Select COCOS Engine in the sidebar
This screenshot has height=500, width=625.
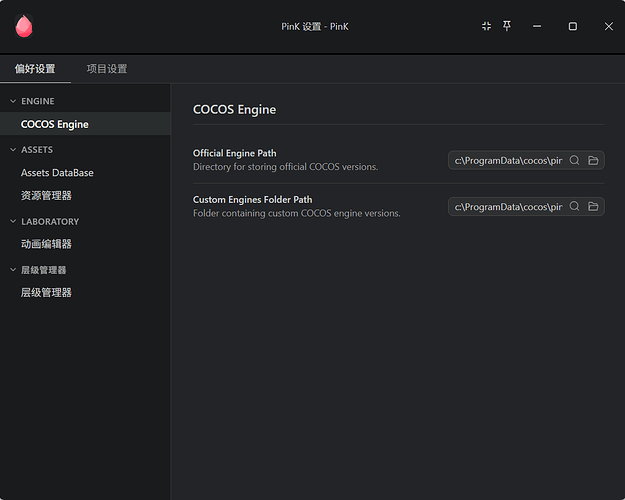click(85, 124)
